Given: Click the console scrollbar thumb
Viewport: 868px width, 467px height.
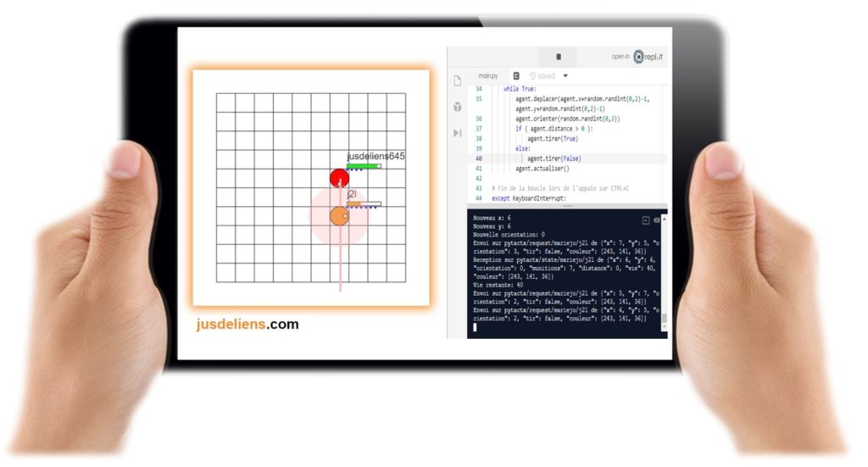Looking at the screenshot, I should (665, 318).
